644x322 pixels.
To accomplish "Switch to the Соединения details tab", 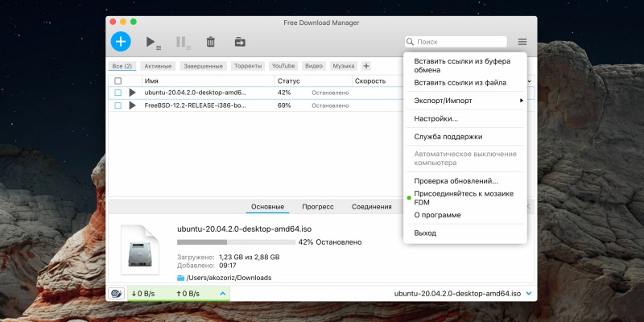I will 372,207.
